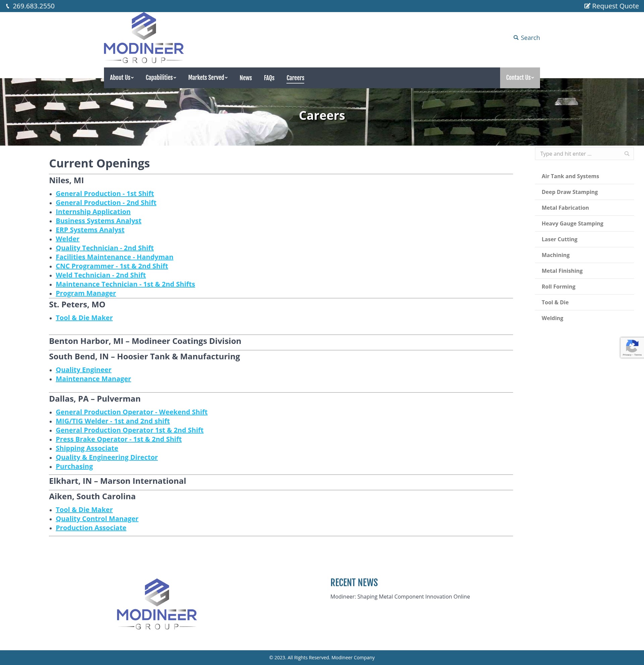
Task: Expand the Contact Us dropdown menu
Action: tap(520, 78)
